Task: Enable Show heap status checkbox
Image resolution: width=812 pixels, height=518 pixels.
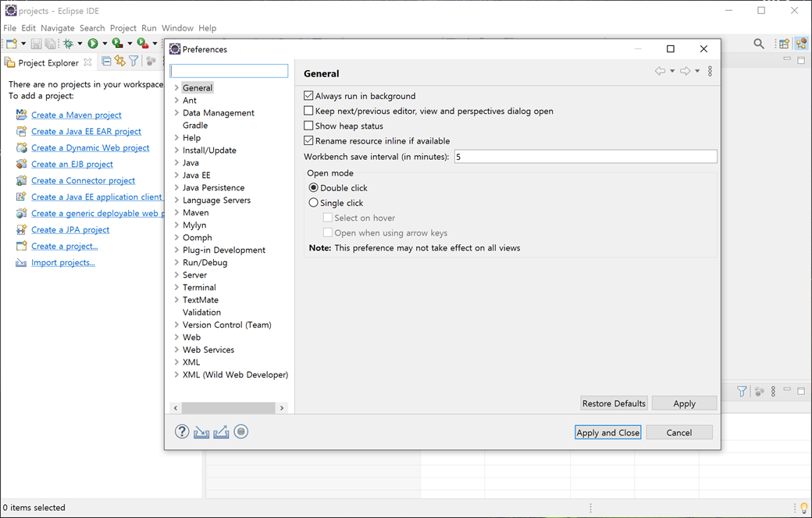Action: pyautogui.click(x=308, y=126)
